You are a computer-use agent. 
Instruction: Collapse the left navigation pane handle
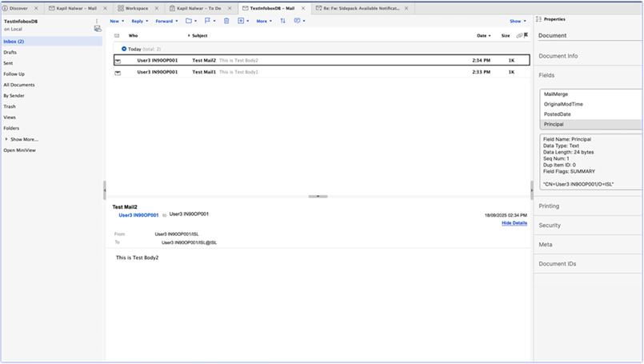click(104, 190)
